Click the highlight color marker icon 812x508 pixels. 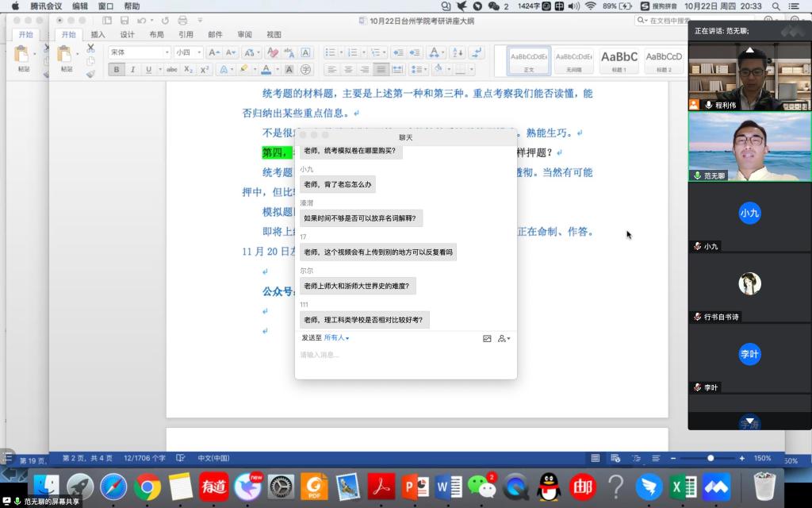244,70
